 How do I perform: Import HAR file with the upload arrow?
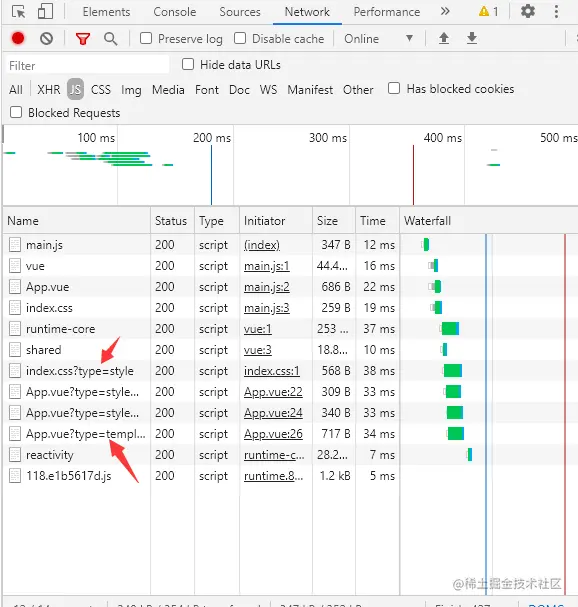(444, 38)
